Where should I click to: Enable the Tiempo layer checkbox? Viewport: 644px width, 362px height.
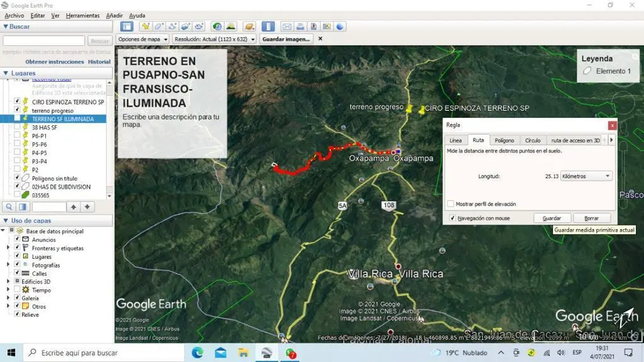point(17,290)
